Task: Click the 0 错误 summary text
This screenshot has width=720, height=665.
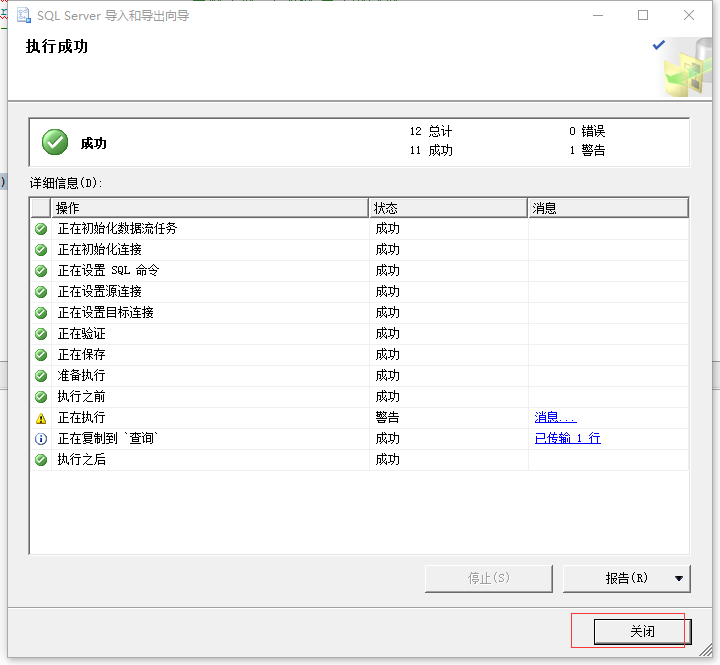Action: tap(587, 131)
